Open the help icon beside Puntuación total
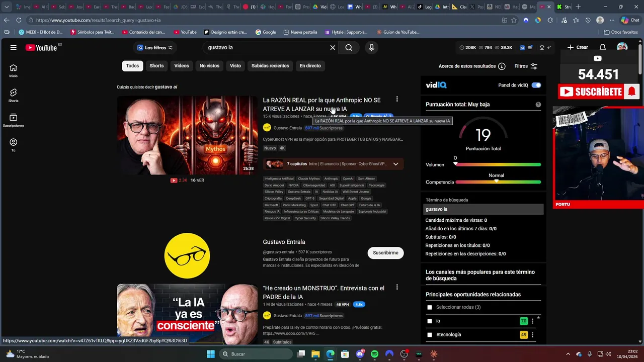Screen dimensions: 644x362 tap(538, 105)
